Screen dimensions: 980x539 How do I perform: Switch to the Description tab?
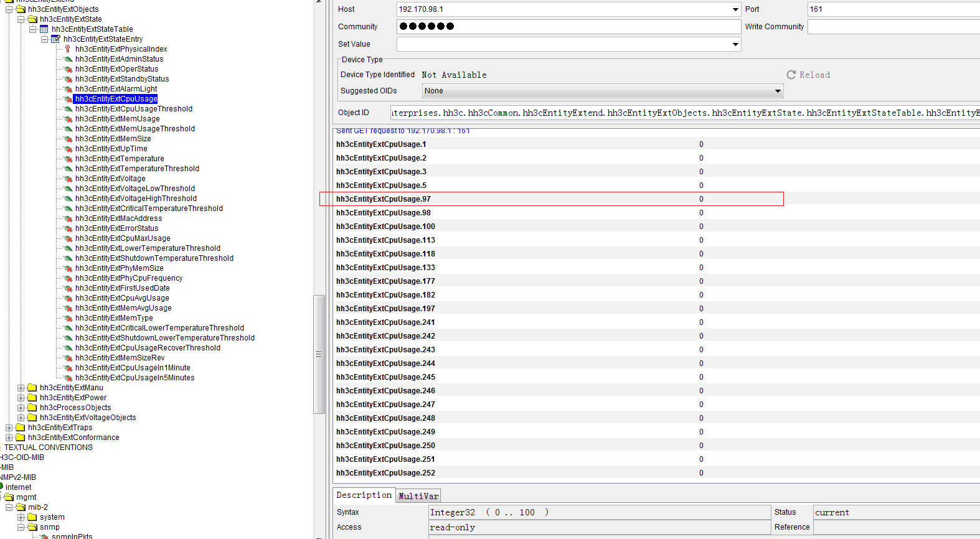[x=364, y=495]
